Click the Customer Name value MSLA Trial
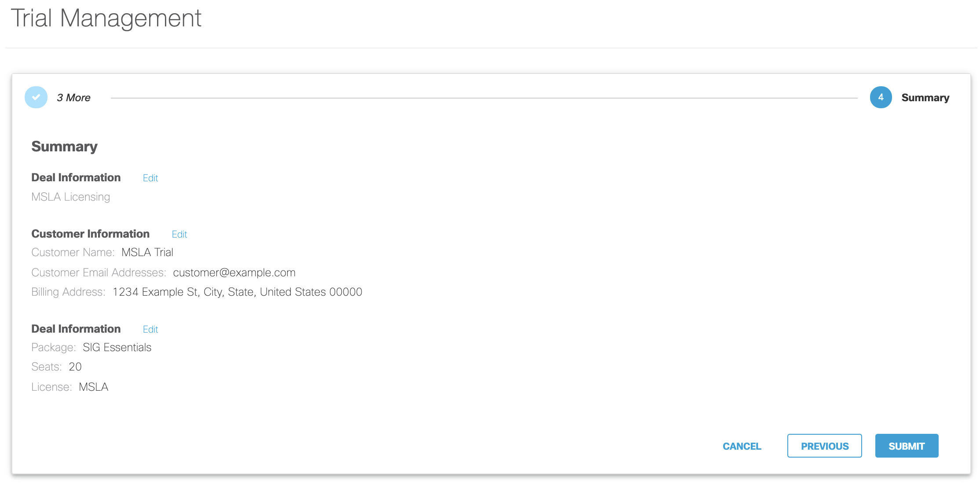The image size is (980, 484). pos(147,253)
